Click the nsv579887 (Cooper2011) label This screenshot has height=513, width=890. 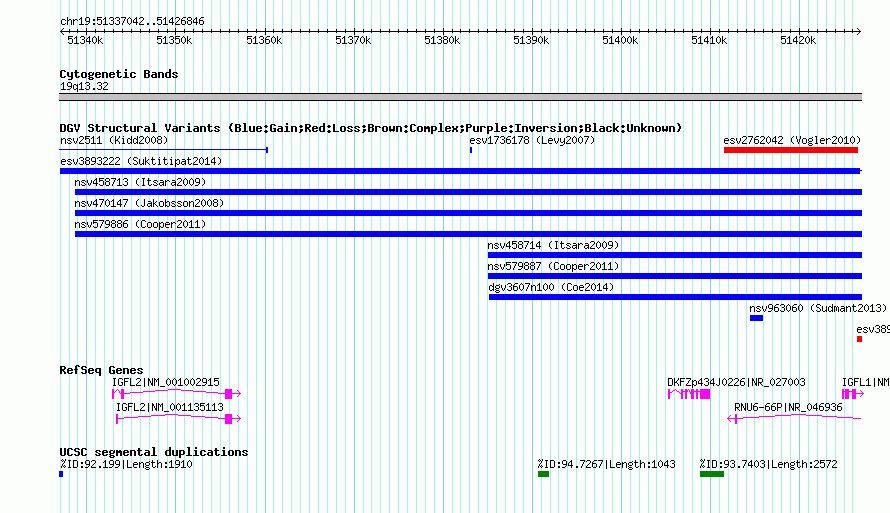553,266
